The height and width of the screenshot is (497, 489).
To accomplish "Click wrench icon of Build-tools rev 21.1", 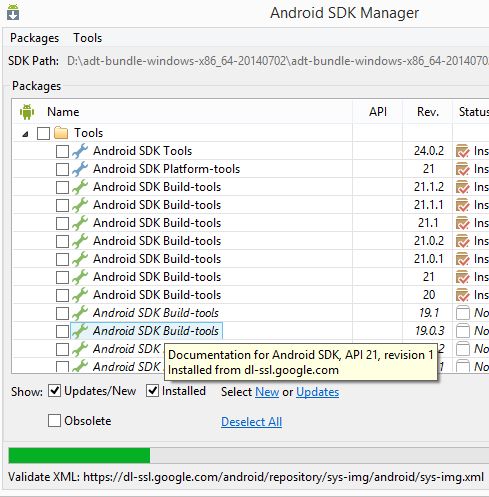I will pyautogui.click(x=80, y=223).
